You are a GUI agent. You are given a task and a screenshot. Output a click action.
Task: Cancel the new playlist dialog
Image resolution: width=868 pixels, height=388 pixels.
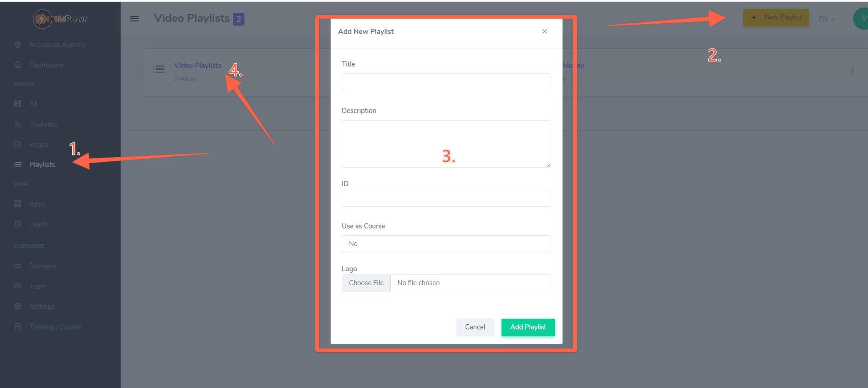coord(475,327)
